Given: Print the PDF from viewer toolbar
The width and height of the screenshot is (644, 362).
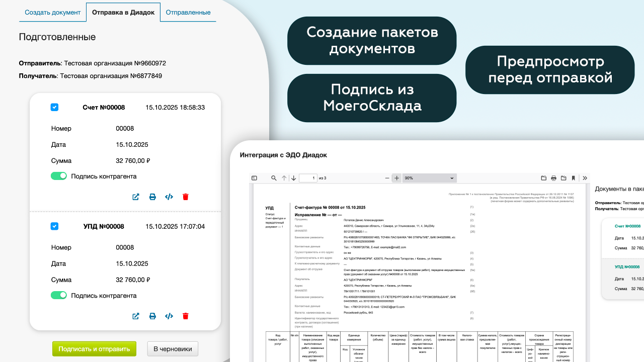Looking at the screenshot, I should click(x=553, y=178).
